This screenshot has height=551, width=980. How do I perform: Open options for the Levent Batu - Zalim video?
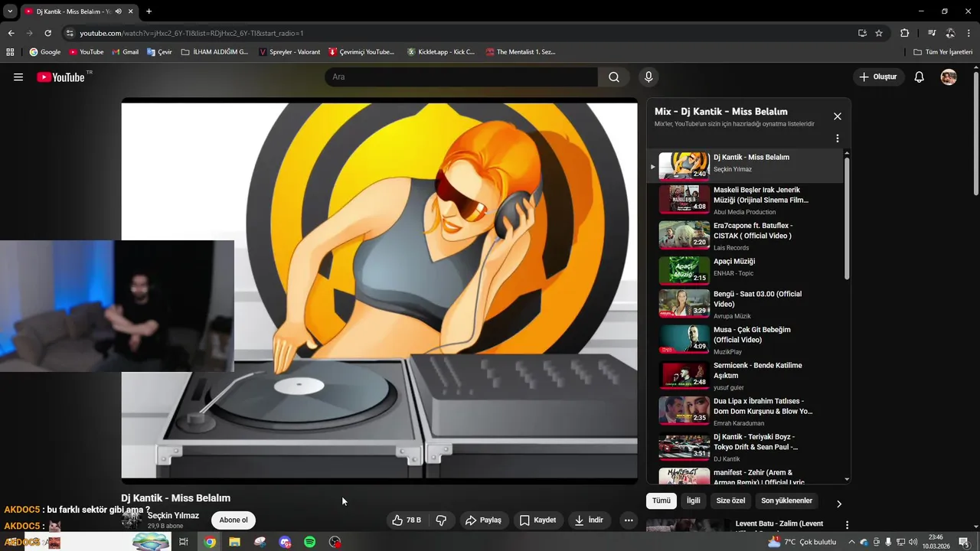[847, 525]
